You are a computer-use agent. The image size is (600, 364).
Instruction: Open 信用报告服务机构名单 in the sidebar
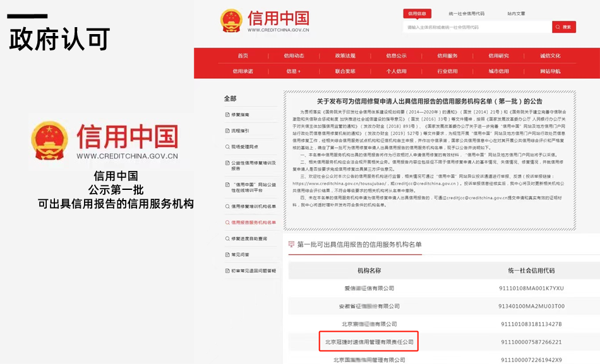[253, 222]
